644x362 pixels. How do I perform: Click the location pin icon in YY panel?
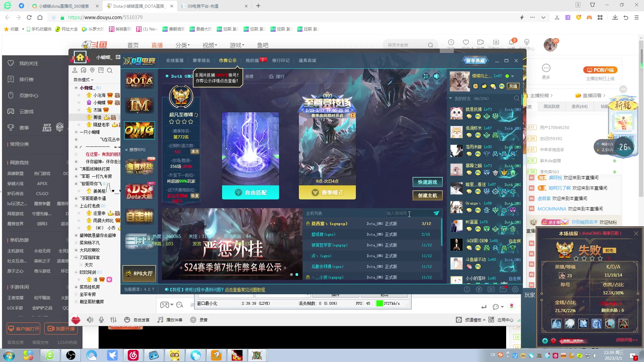92,70
